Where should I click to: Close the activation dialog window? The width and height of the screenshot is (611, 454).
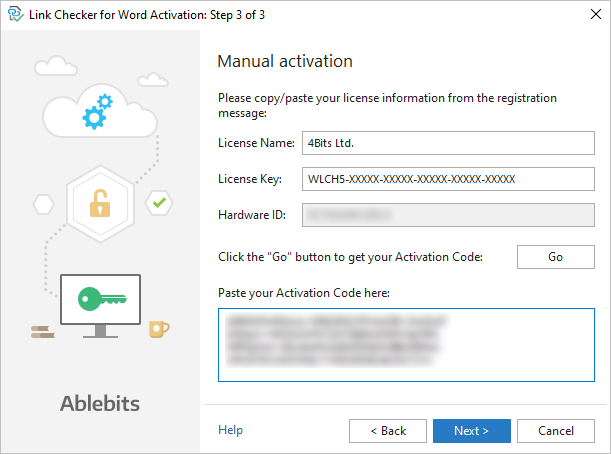[595, 14]
